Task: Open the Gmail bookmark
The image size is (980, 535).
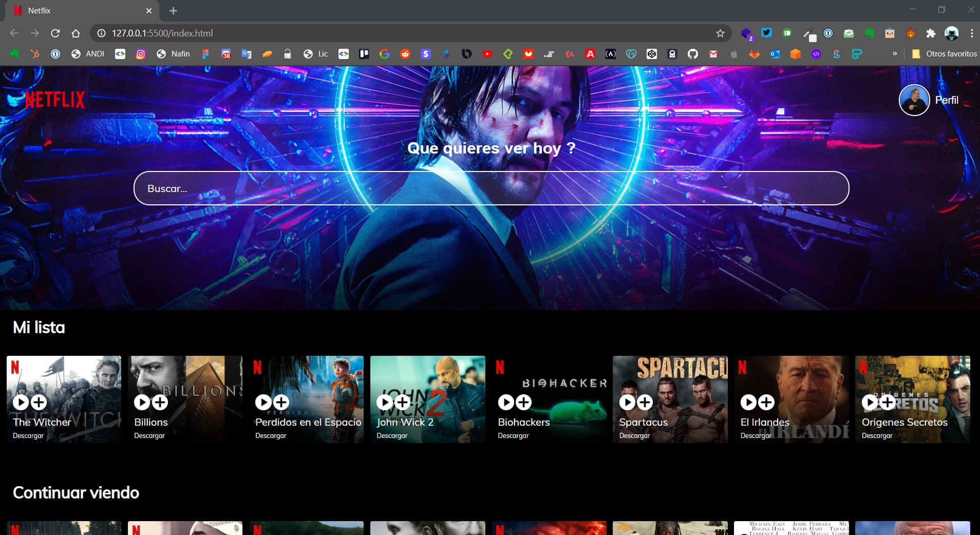Action: click(x=713, y=54)
